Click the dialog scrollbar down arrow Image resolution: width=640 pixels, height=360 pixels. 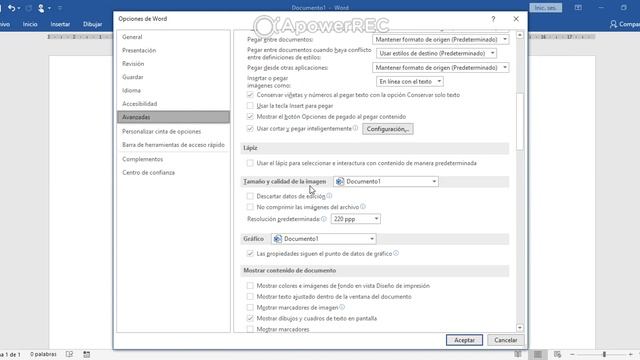[520, 328]
